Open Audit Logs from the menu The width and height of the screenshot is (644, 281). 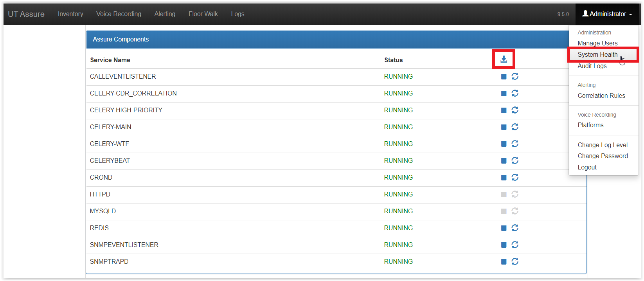pyautogui.click(x=592, y=66)
